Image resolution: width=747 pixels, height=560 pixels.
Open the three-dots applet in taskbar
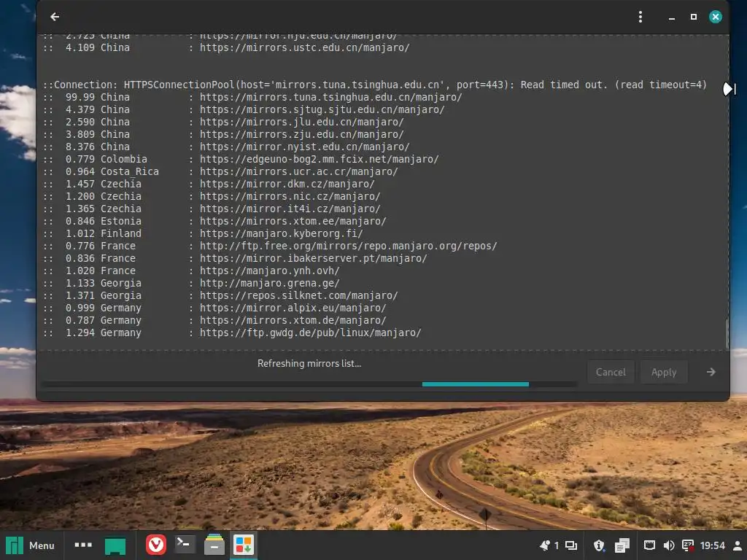(x=83, y=545)
